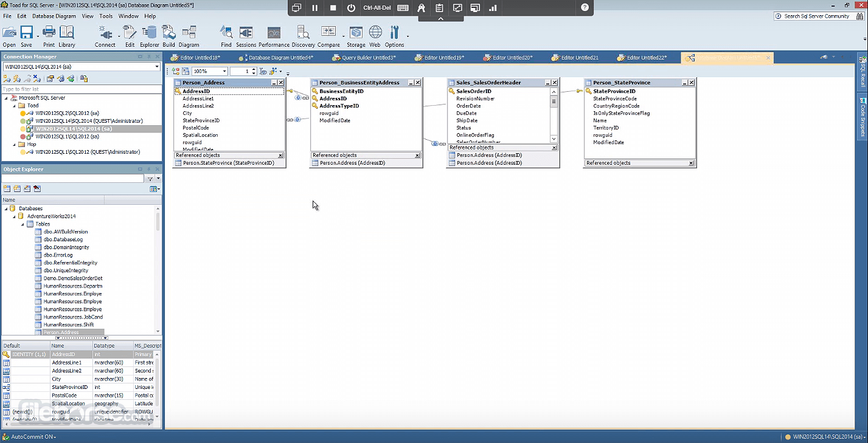The height and width of the screenshot is (443, 868).
Task: Open the Database Diagram menu
Action: 54,16
